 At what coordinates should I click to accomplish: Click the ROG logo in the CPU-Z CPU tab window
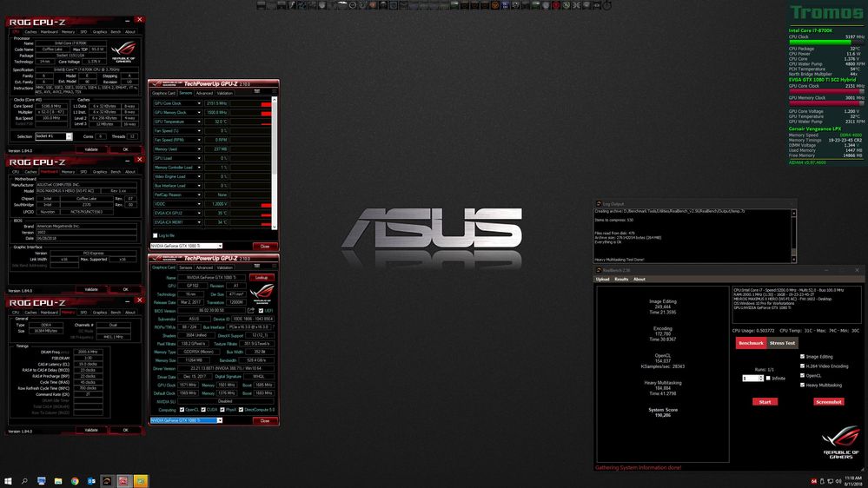click(x=123, y=52)
